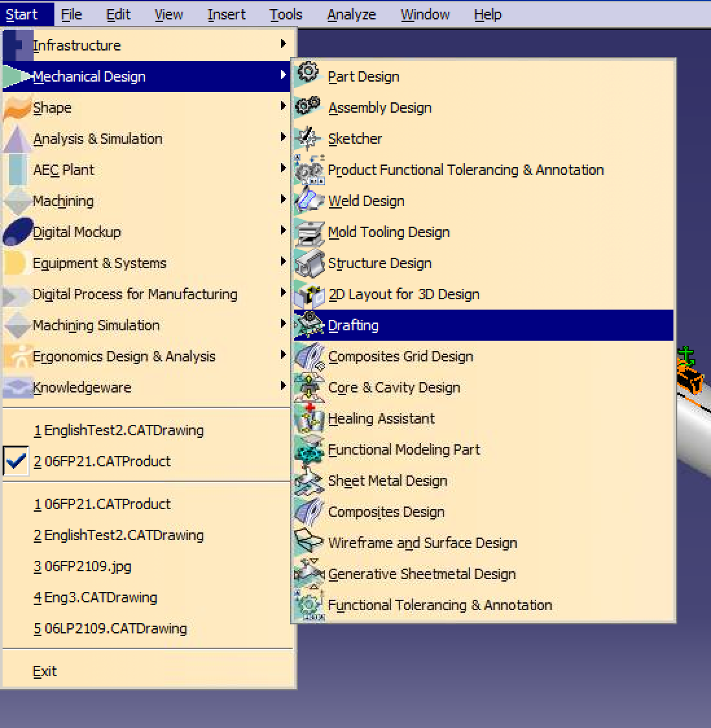The height and width of the screenshot is (728, 711).
Task: Open recent file 06FP2109.jpg
Action: tap(82, 566)
